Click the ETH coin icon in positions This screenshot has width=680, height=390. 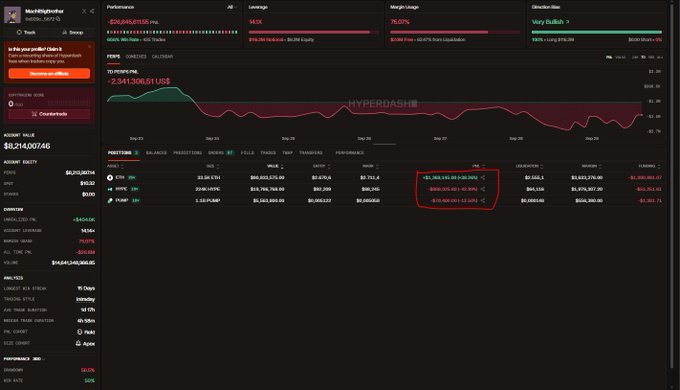pyautogui.click(x=110, y=177)
